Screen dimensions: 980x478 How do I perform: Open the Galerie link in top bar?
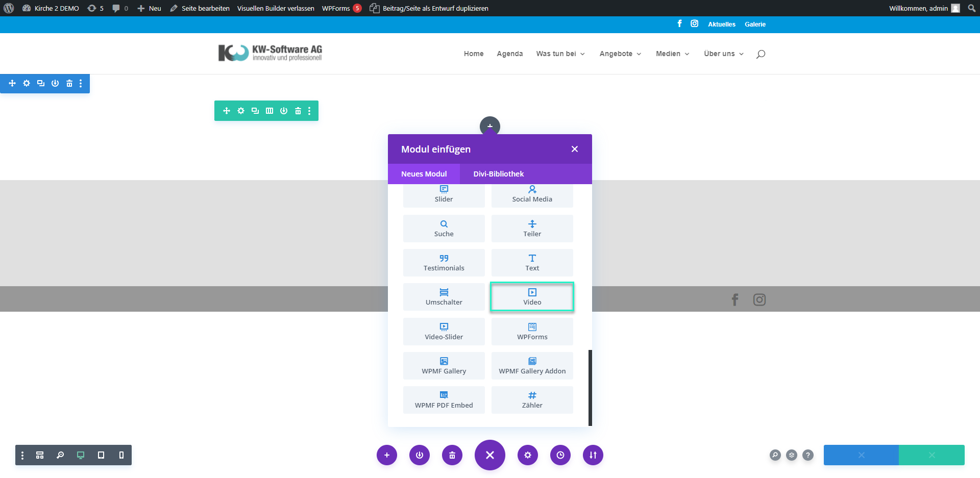[x=755, y=24]
